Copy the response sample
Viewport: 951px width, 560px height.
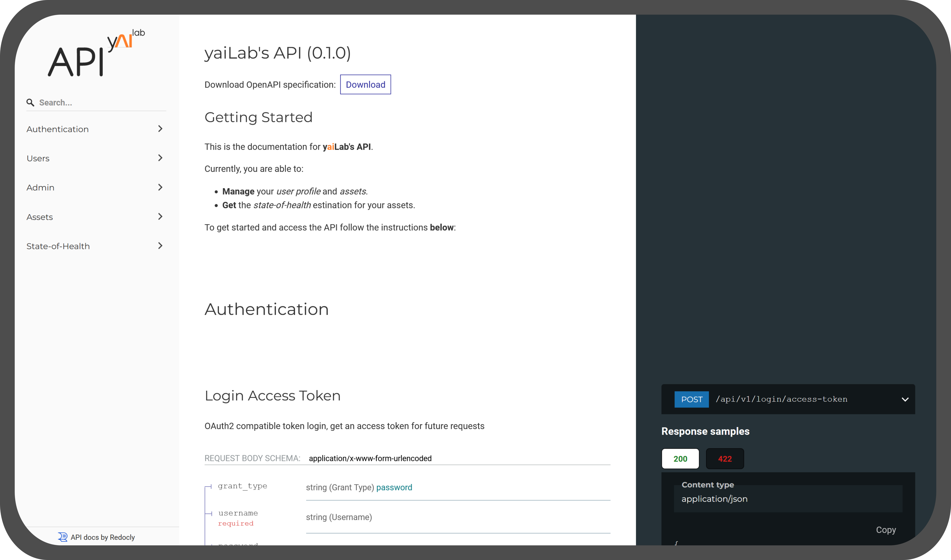[x=885, y=530]
